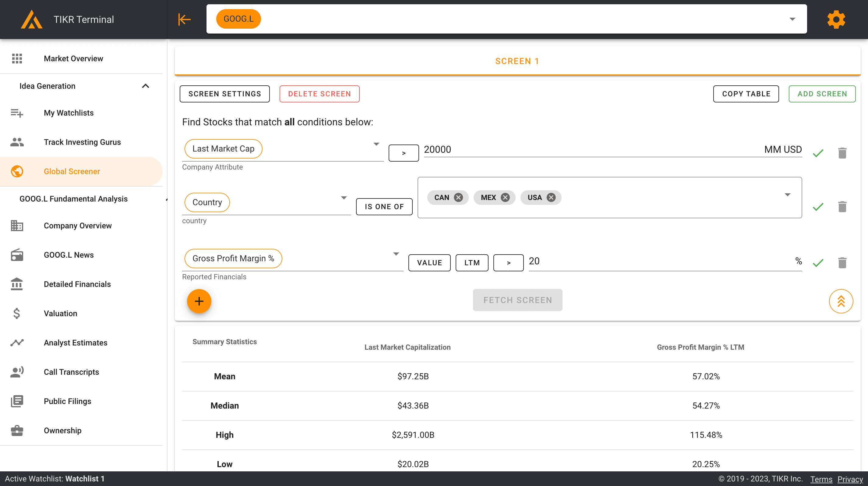868x486 pixels.
Task: Click the delete trash icon for Market Cap
Action: coord(842,153)
